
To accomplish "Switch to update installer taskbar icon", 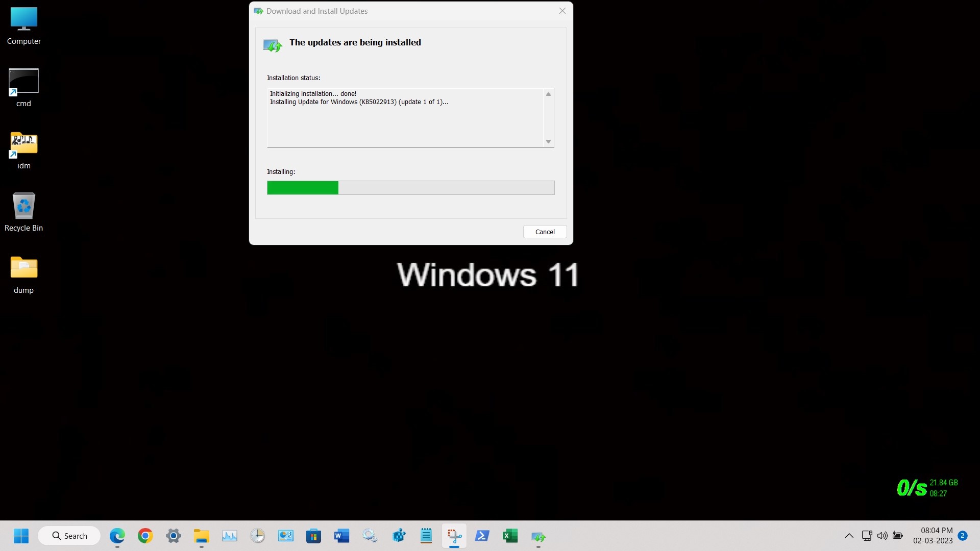I will pyautogui.click(x=538, y=536).
